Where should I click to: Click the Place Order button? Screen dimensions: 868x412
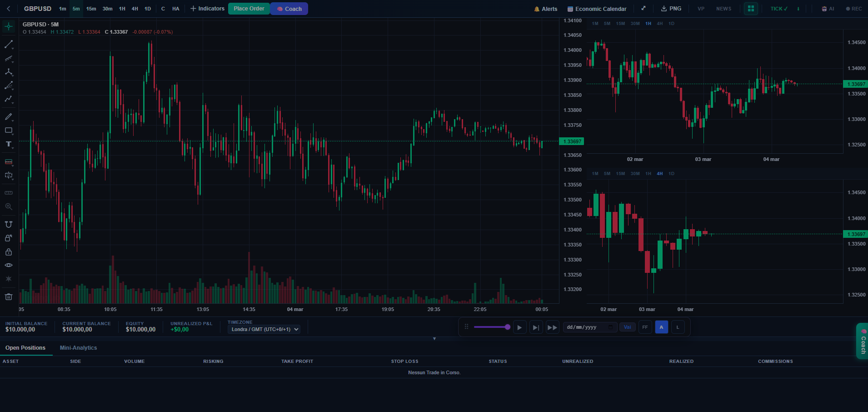coord(249,8)
